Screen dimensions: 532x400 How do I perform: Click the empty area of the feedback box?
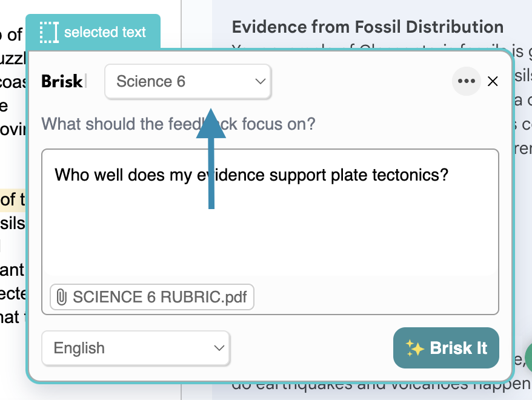point(270,236)
